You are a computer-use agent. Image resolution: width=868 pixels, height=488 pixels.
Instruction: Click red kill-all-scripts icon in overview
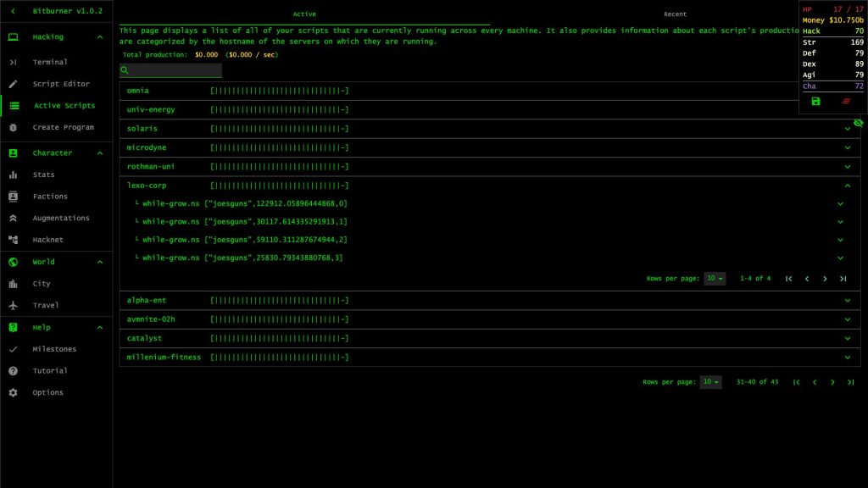pos(846,102)
